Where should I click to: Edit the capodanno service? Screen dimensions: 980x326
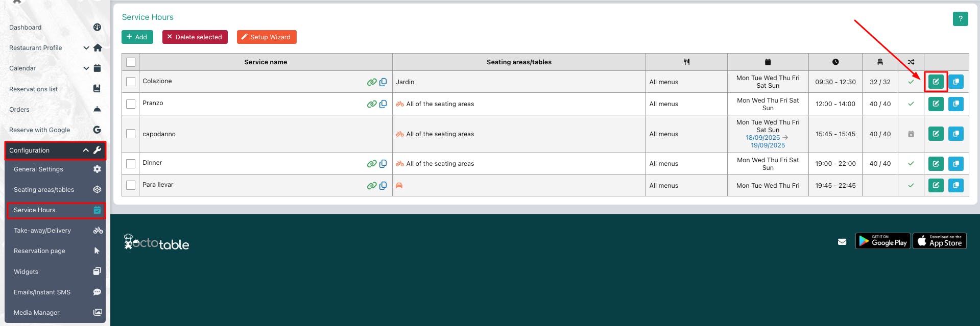tap(936, 134)
